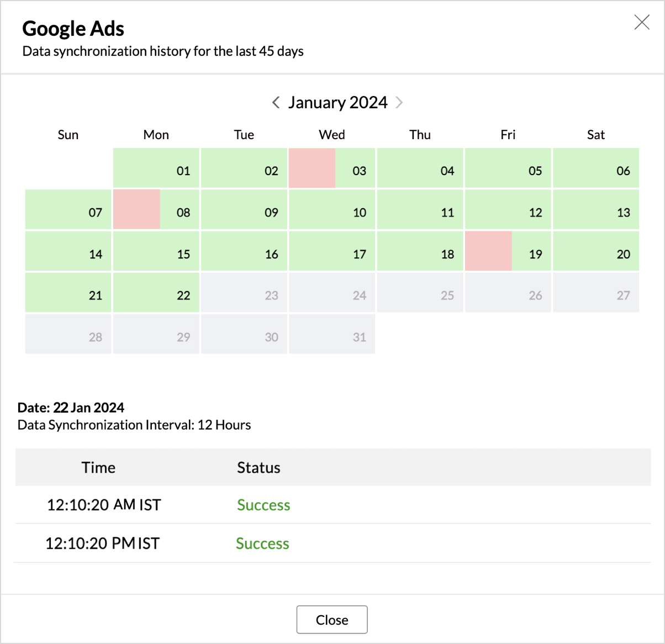Click the Date: 22 Jan 2024 label
Image resolution: width=665 pixels, height=644 pixels.
[x=71, y=408]
